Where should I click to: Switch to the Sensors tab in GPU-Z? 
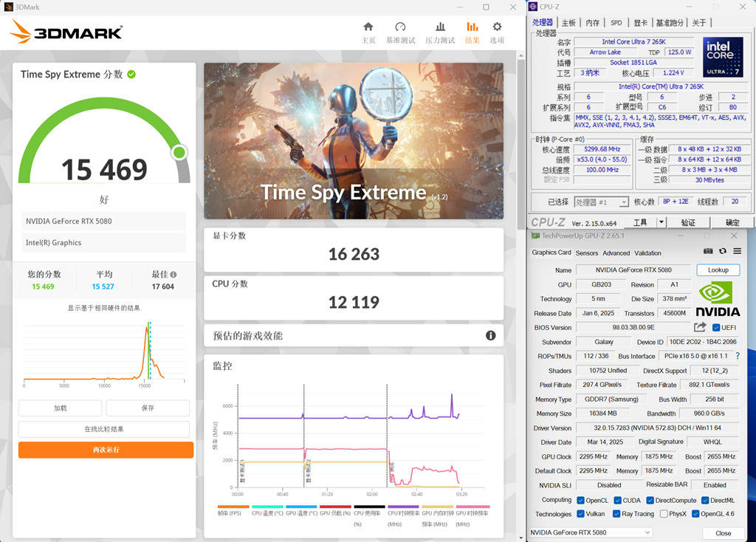(x=587, y=253)
